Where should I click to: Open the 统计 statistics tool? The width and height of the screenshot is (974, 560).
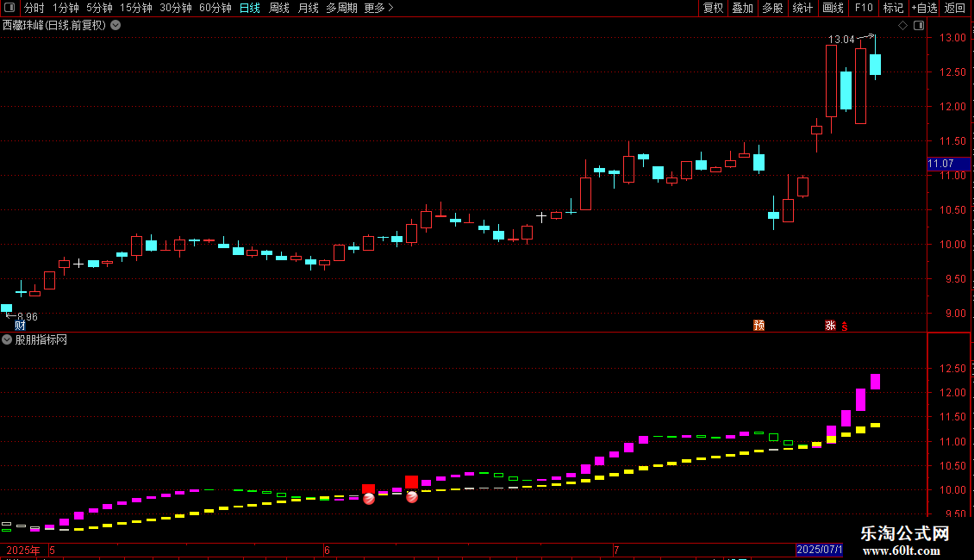tap(802, 8)
